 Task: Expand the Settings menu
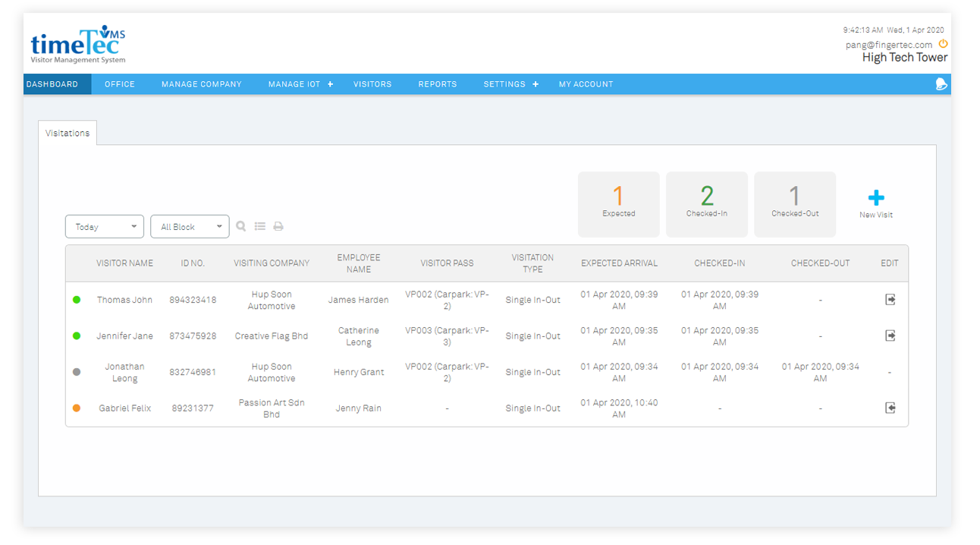tap(510, 84)
